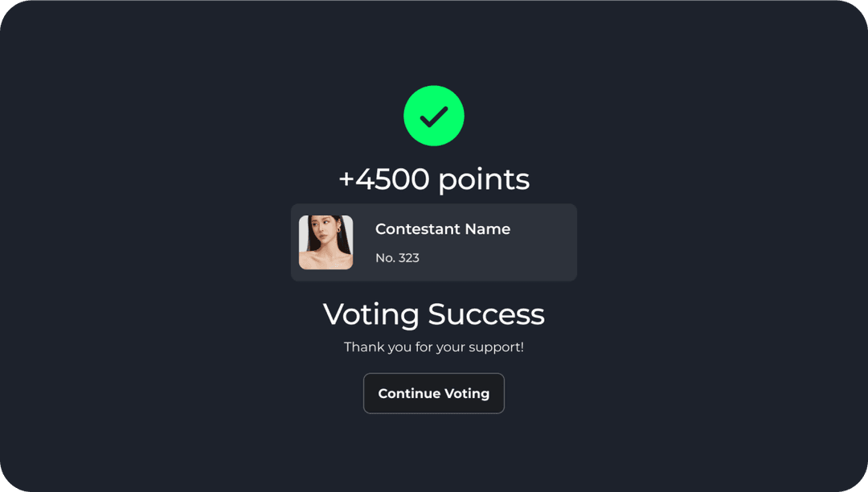Click the word Continue on the button

pos(407,394)
